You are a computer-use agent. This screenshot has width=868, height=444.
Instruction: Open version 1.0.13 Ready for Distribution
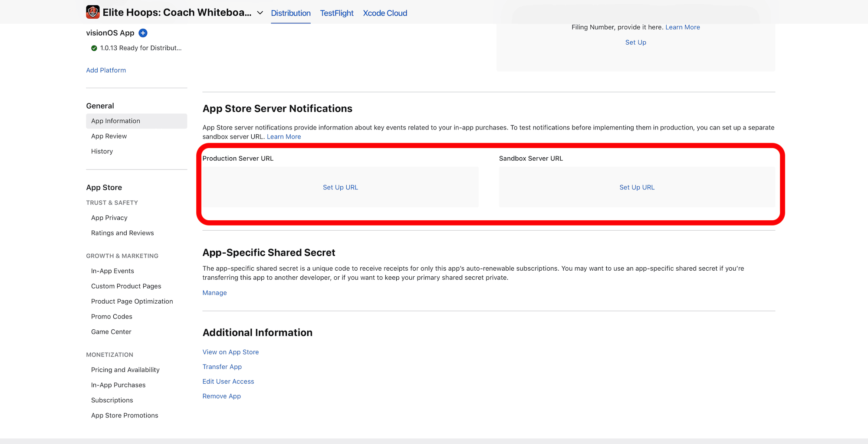click(x=141, y=48)
